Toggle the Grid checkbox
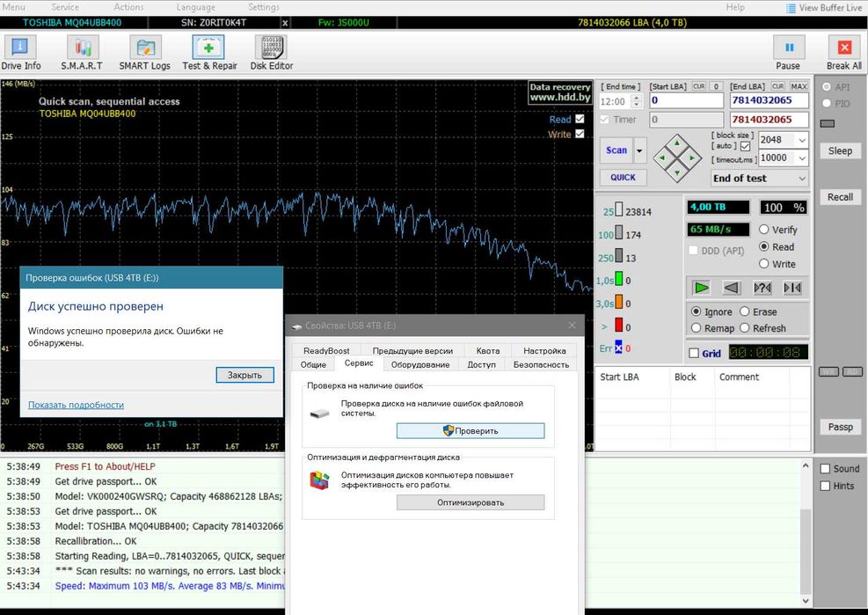The image size is (868, 615). tap(694, 354)
